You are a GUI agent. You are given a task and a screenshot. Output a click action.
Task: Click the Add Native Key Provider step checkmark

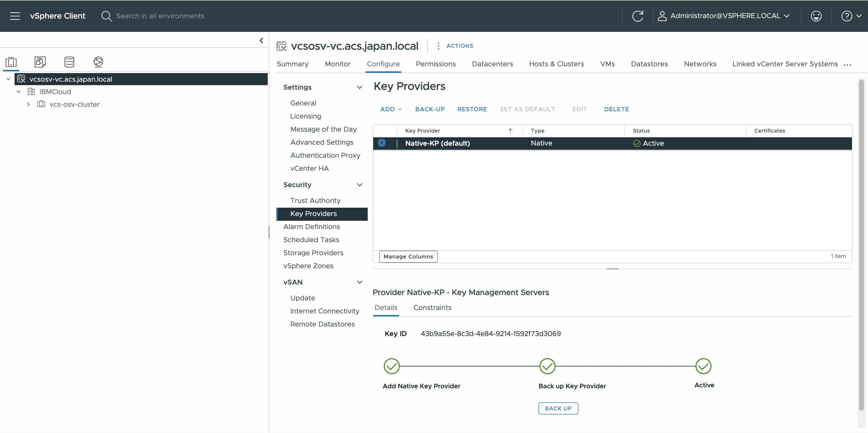tap(392, 366)
